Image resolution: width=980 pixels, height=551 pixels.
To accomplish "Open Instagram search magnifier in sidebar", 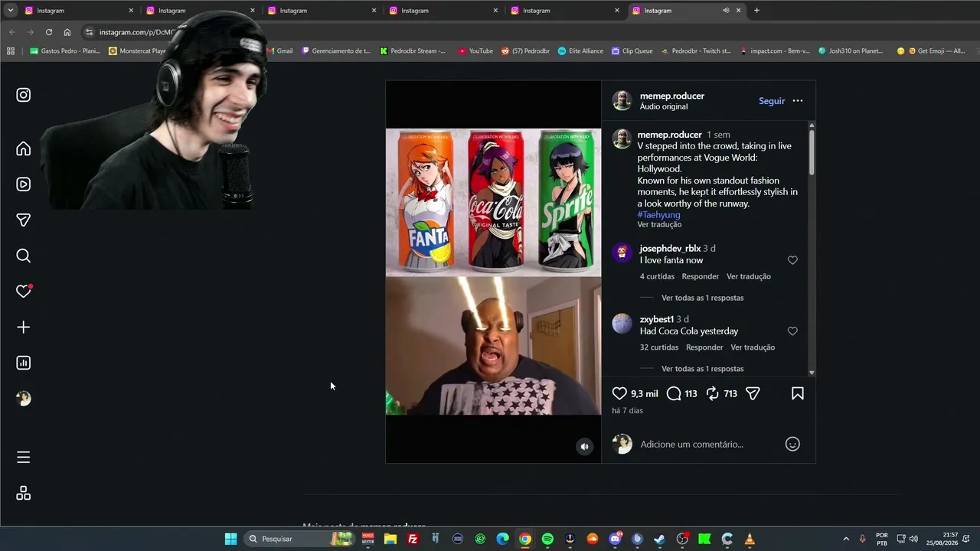I will (x=24, y=256).
